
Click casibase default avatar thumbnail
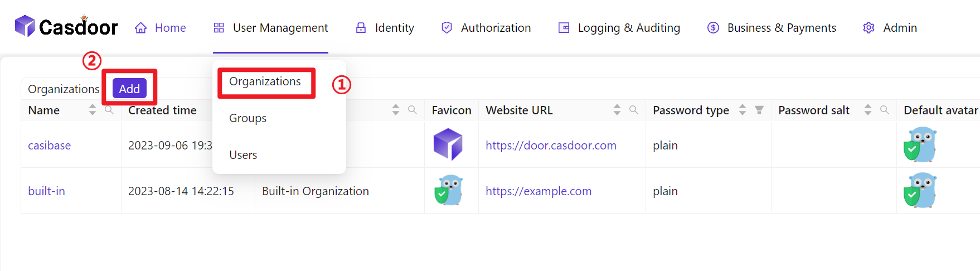[920, 144]
